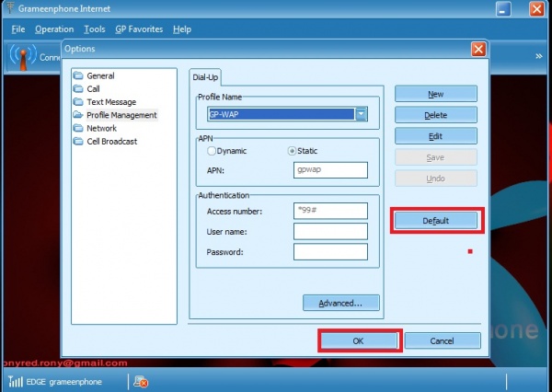
Task: Select Text Message in the options tree
Action: 111,102
